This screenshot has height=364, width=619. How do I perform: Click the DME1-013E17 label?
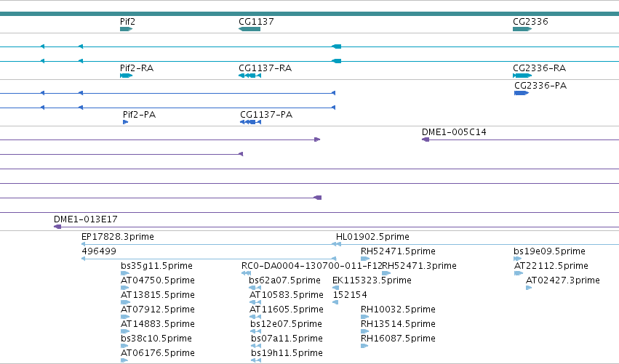point(86,219)
